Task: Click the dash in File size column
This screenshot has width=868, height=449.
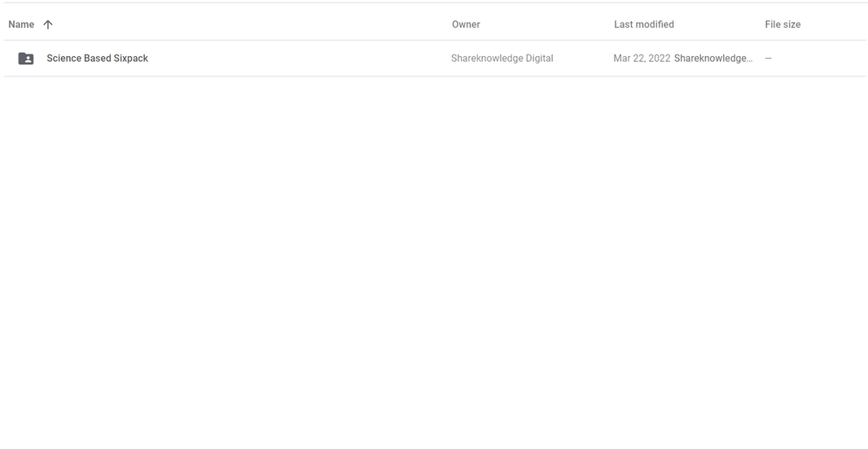Action: tap(768, 59)
